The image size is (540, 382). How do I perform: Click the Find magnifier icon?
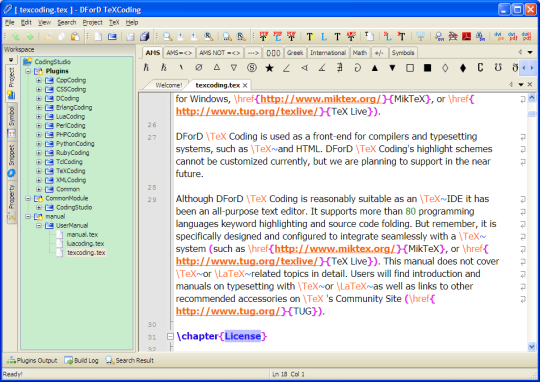click(167, 36)
